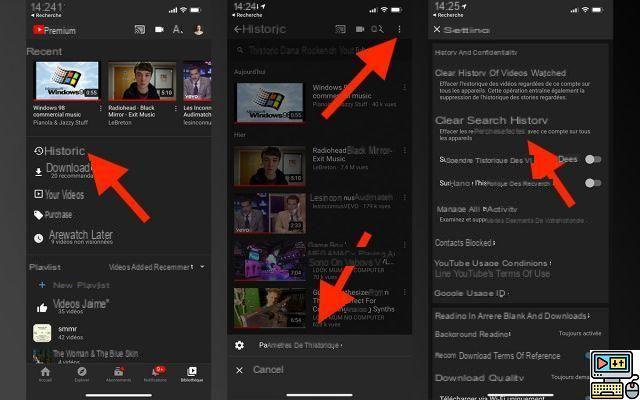Open more options for Radiohead recent video
The image size is (640, 400).
[x=176, y=108]
